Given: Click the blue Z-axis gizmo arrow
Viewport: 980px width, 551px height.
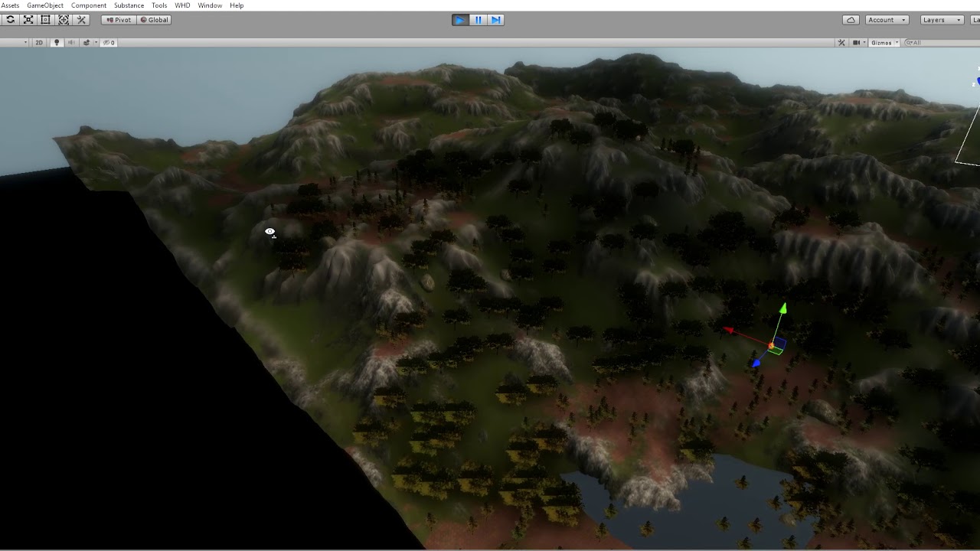Looking at the screenshot, I should click(756, 364).
